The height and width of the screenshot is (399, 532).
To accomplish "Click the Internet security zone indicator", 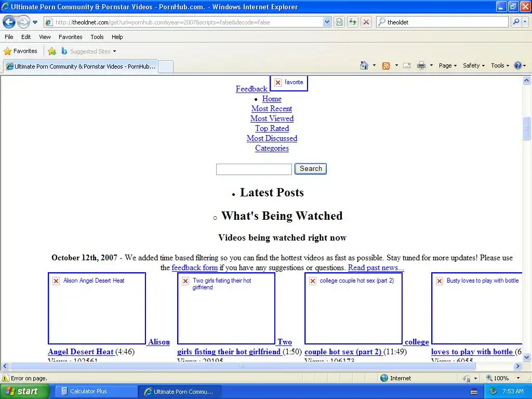I will 395,378.
